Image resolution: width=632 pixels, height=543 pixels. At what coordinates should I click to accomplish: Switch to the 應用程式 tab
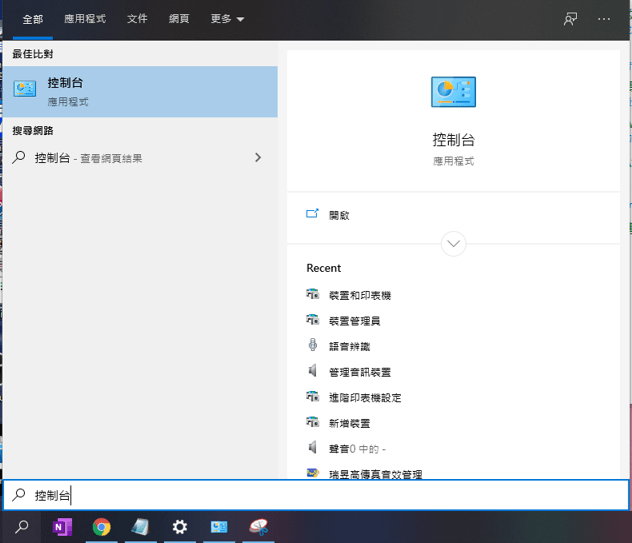85,19
